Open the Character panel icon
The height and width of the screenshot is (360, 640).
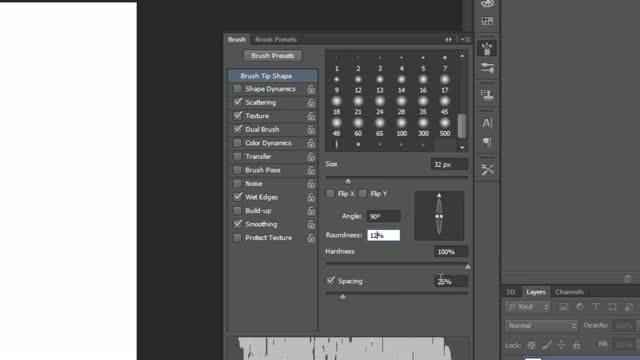(487, 123)
